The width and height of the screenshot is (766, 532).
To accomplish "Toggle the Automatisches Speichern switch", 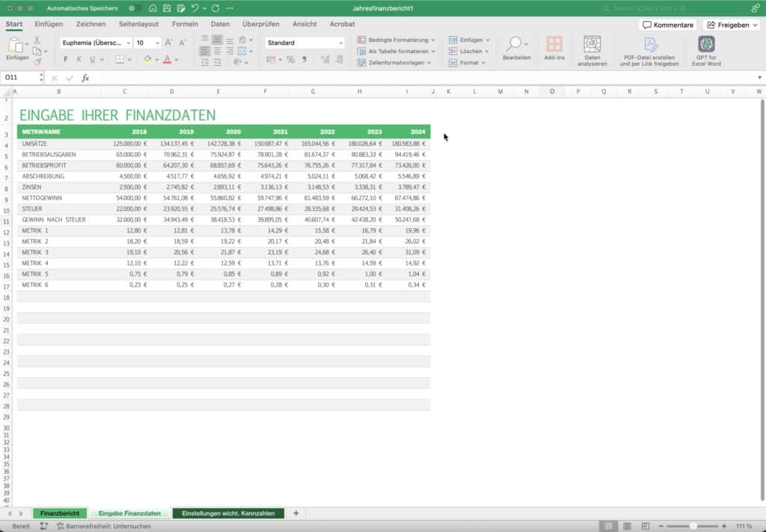I will click(135, 8).
